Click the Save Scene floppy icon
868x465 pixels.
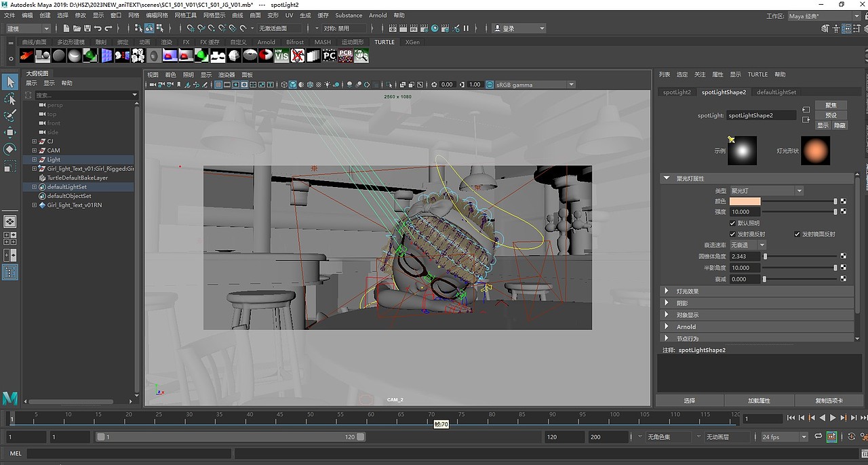point(87,28)
